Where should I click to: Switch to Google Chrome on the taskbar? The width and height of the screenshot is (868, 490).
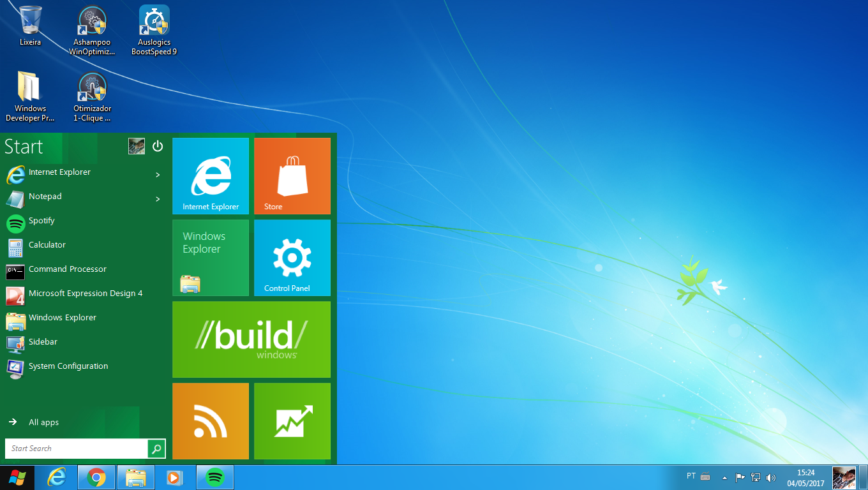pyautogui.click(x=96, y=477)
